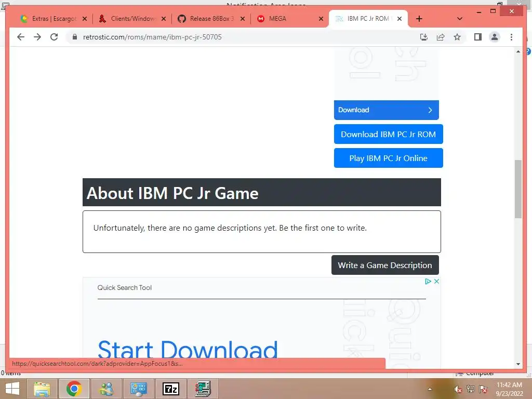Viewport: 532px width, 399px height.
Task: Close the MEGA tab
Action: (321, 19)
